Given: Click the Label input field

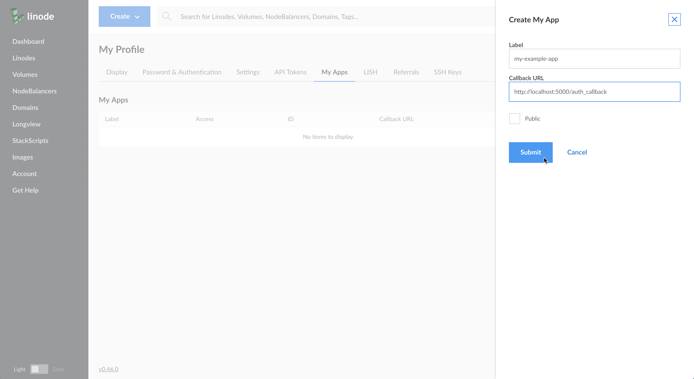Looking at the screenshot, I should (x=594, y=58).
